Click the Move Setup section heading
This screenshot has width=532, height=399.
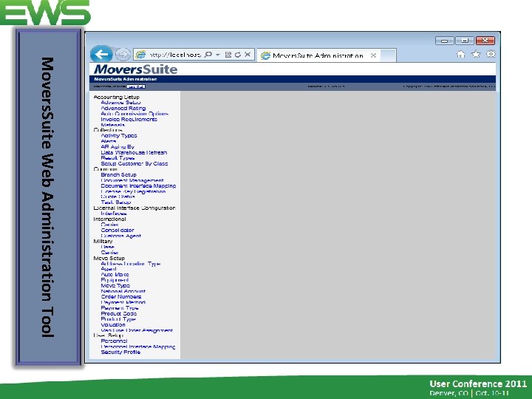109,258
